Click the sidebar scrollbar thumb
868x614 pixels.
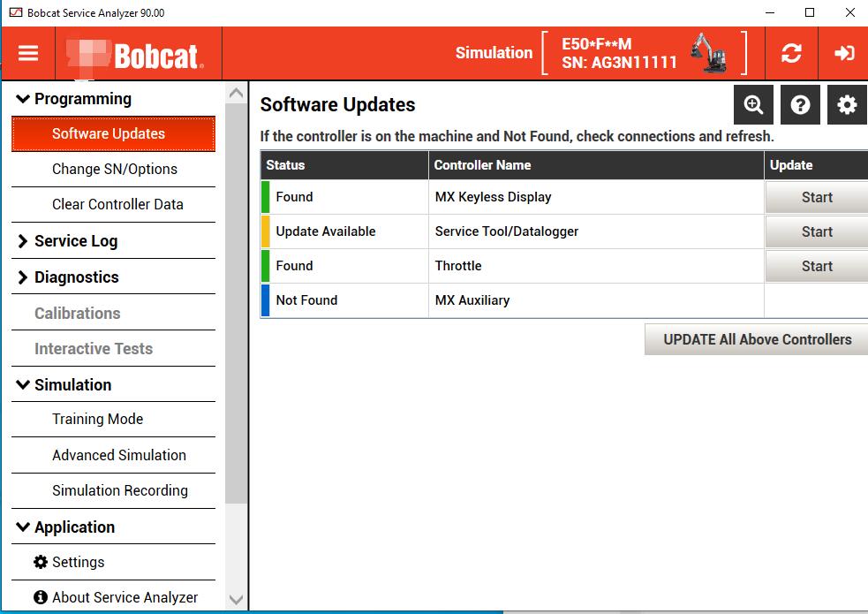237,303
